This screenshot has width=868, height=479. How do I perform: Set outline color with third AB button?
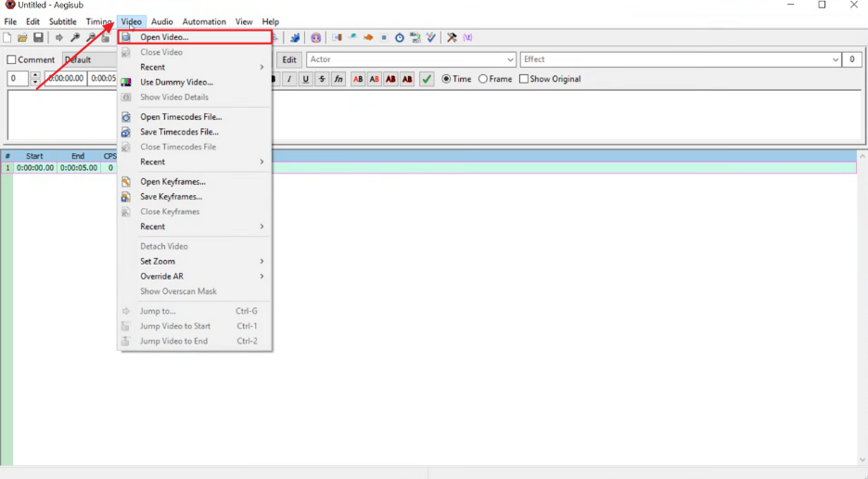point(390,79)
